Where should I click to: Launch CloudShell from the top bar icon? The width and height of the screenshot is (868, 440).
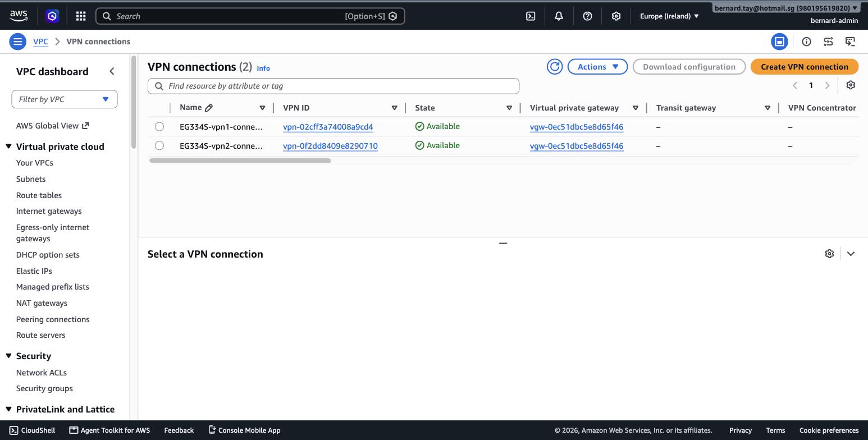[x=531, y=16]
